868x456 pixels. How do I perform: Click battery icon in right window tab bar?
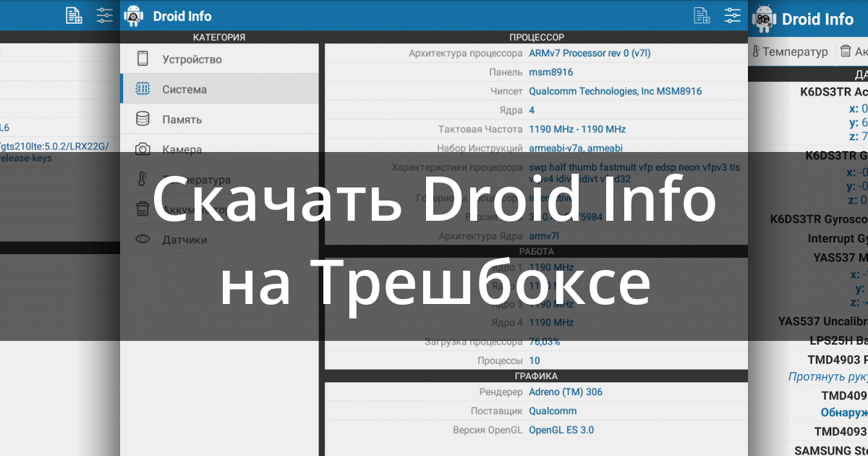coord(845,51)
